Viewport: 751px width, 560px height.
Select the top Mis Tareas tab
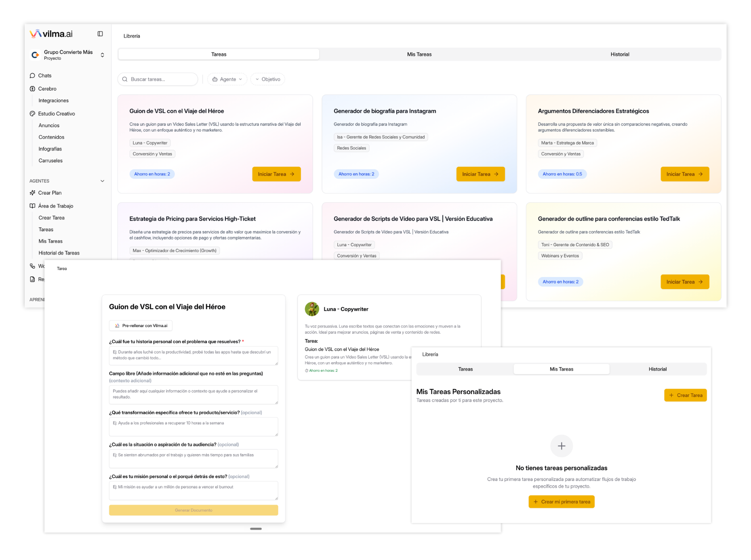[x=419, y=55]
